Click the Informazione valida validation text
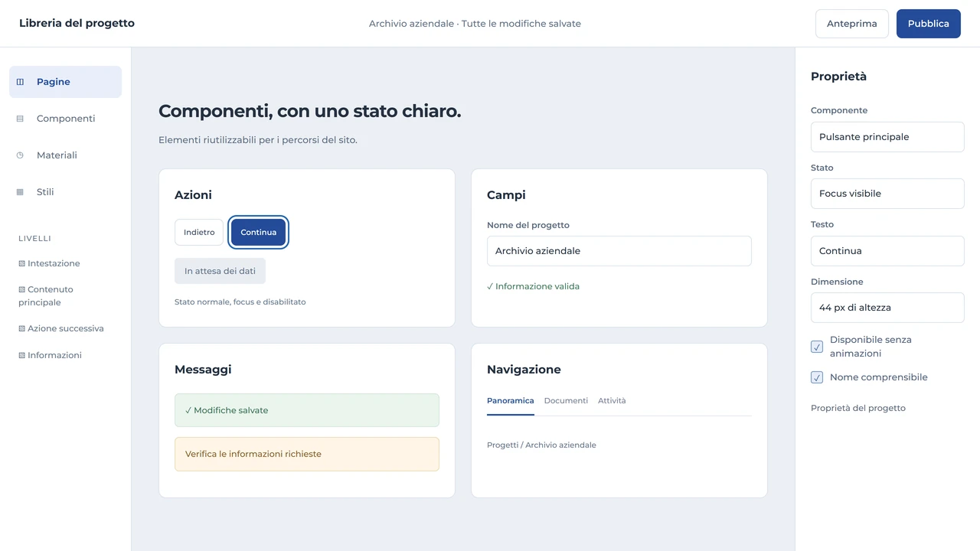 click(x=533, y=286)
